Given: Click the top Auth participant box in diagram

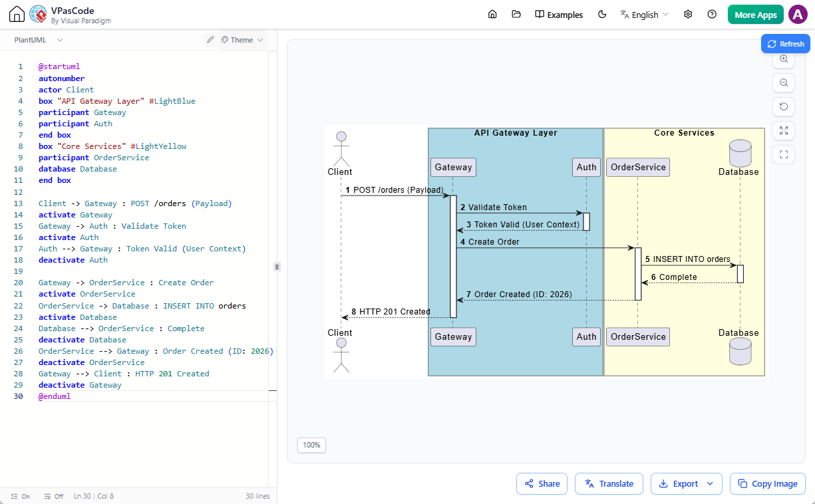Looking at the screenshot, I should tap(586, 167).
